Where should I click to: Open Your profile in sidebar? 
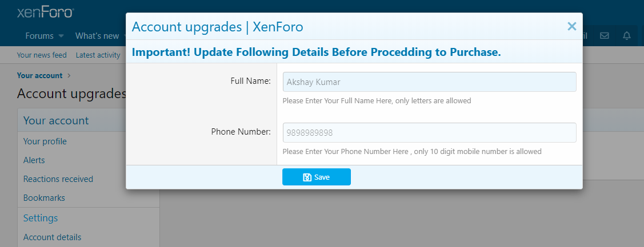pyautogui.click(x=45, y=141)
